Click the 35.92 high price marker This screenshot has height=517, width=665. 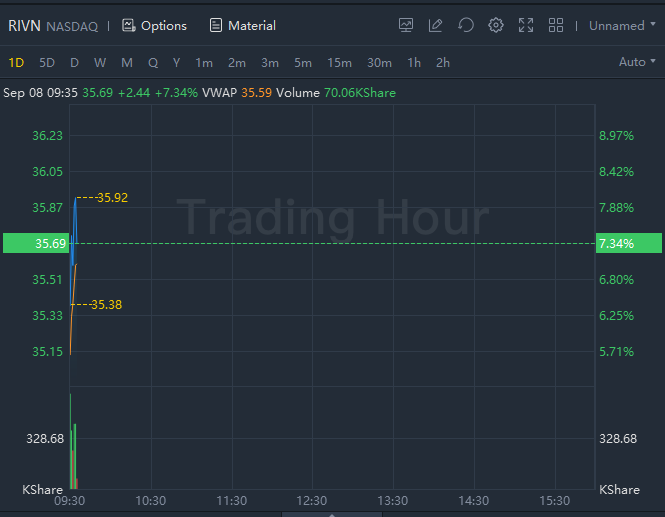point(112,198)
